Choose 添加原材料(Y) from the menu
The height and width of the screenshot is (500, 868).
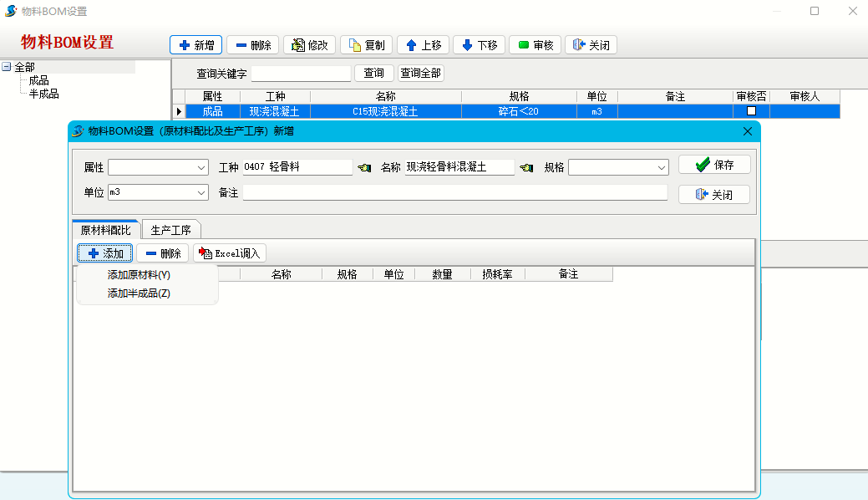[139, 275]
